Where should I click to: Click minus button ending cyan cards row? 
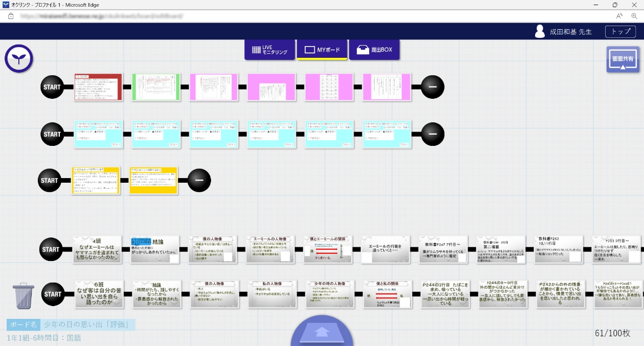[432, 134]
